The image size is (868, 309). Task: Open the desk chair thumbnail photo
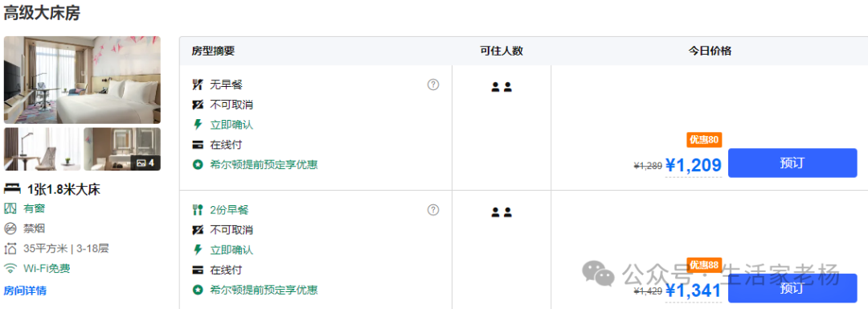[x=42, y=149]
